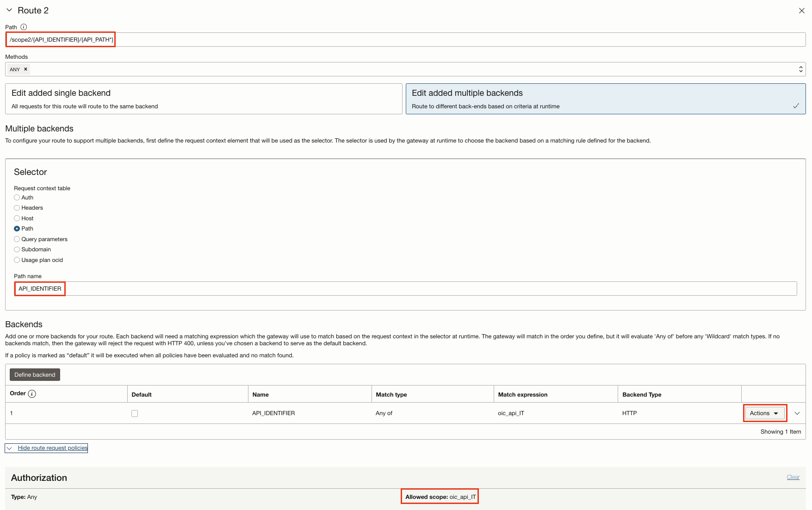This screenshot has height=510, width=812.
Task: Click the Path info icon
Action: [x=24, y=27]
